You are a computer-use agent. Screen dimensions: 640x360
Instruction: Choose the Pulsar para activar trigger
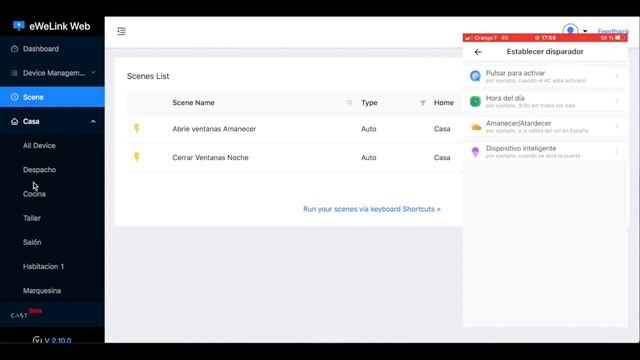[545, 76]
